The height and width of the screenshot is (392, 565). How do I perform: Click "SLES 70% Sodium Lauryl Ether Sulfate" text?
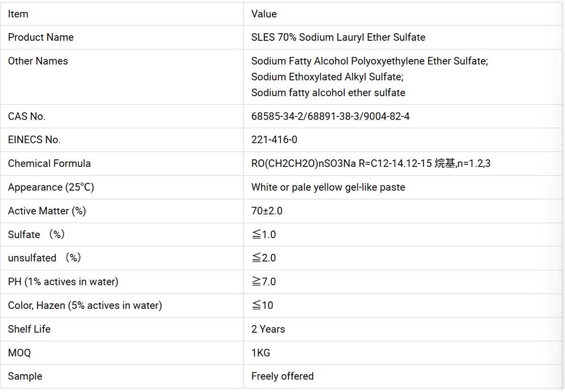pyautogui.click(x=338, y=38)
